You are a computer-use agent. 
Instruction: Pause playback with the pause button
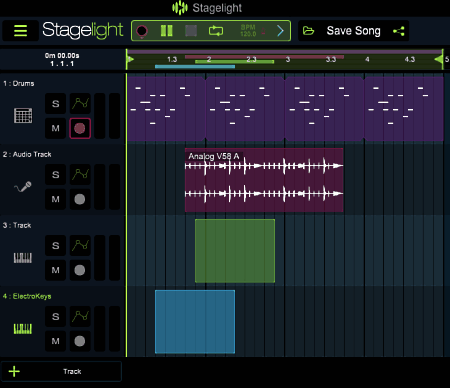167,31
